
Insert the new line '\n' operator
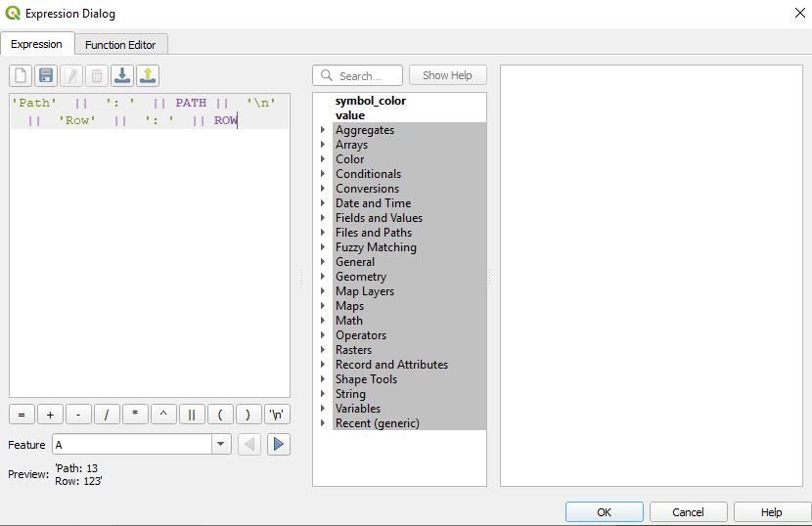click(278, 414)
